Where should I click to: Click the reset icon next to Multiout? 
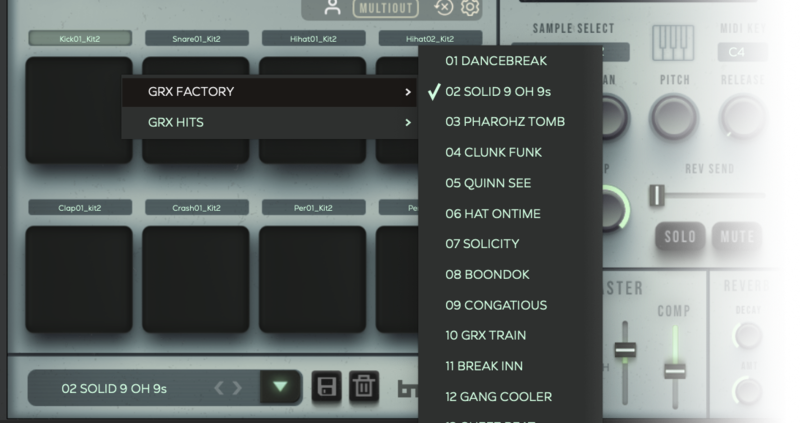coord(444,10)
